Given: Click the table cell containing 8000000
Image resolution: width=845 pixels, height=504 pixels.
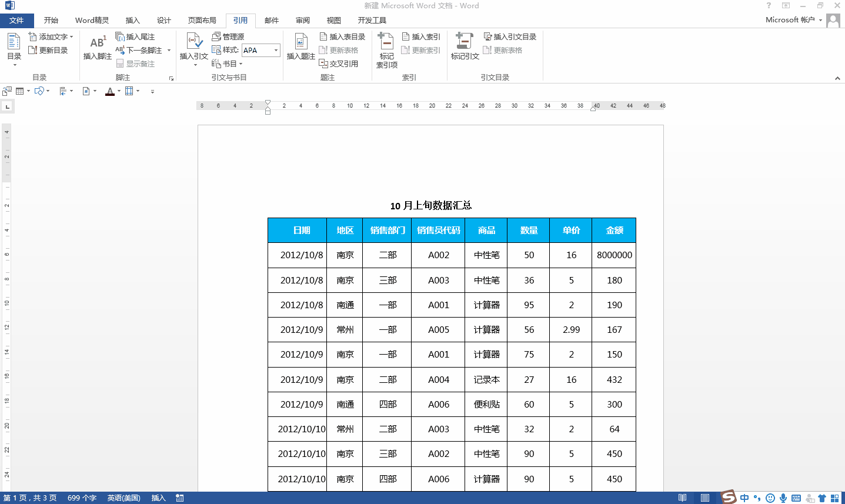Looking at the screenshot, I should click(614, 255).
